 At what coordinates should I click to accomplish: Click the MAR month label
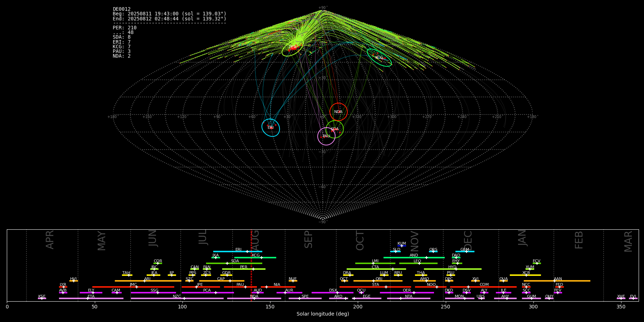point(628,241)
